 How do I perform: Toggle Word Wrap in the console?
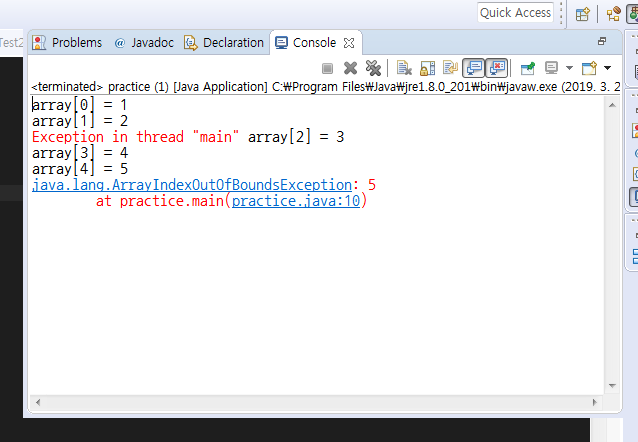[x=450, y=68]
